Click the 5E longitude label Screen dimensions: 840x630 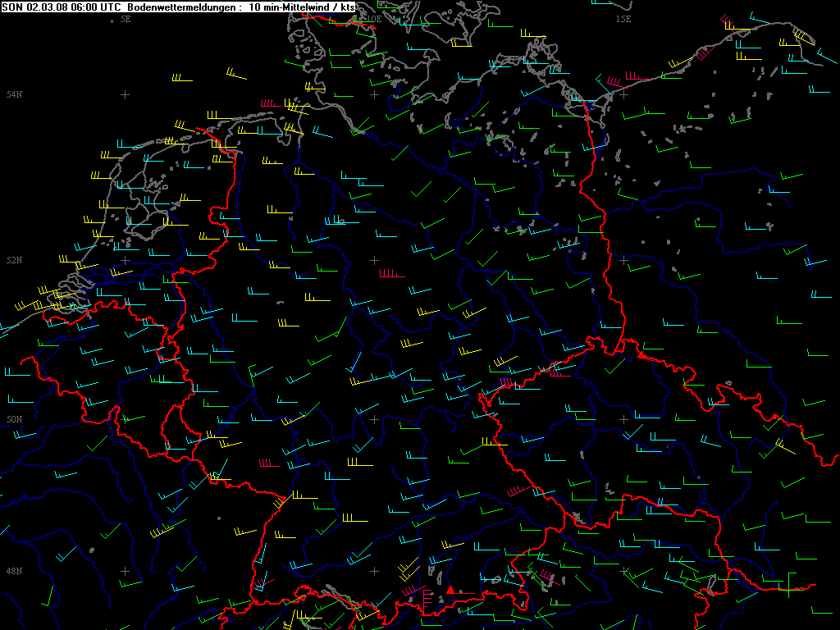[126, 18]
